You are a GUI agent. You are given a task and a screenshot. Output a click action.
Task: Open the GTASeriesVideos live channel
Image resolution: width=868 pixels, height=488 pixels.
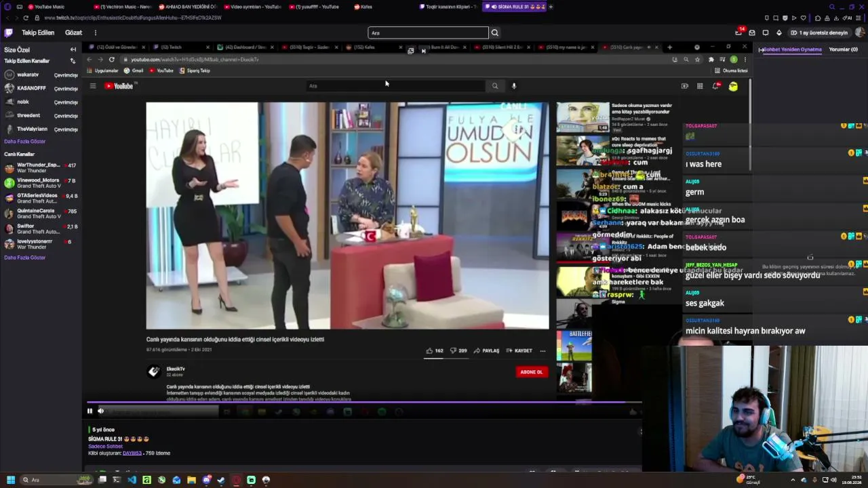click(41, 198)
